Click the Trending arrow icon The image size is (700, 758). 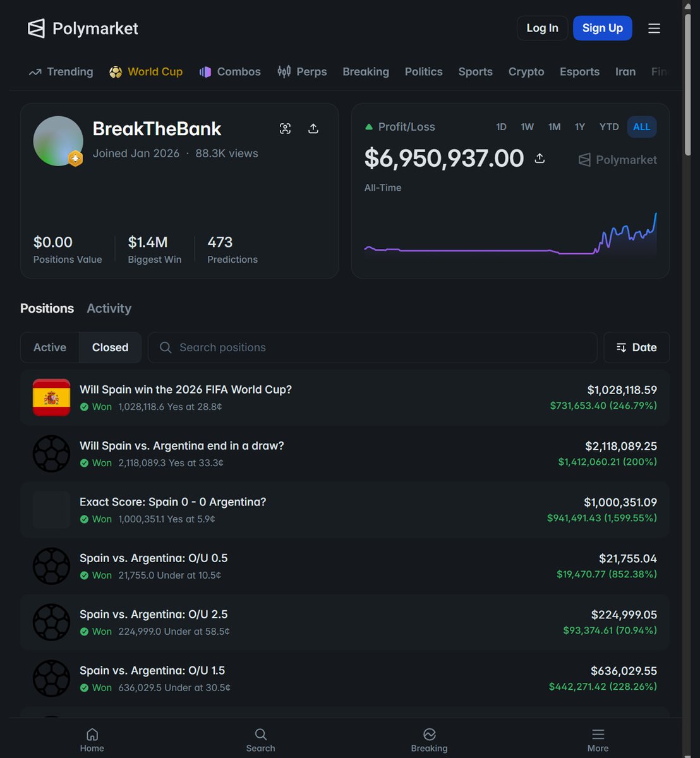coord(35,72)
